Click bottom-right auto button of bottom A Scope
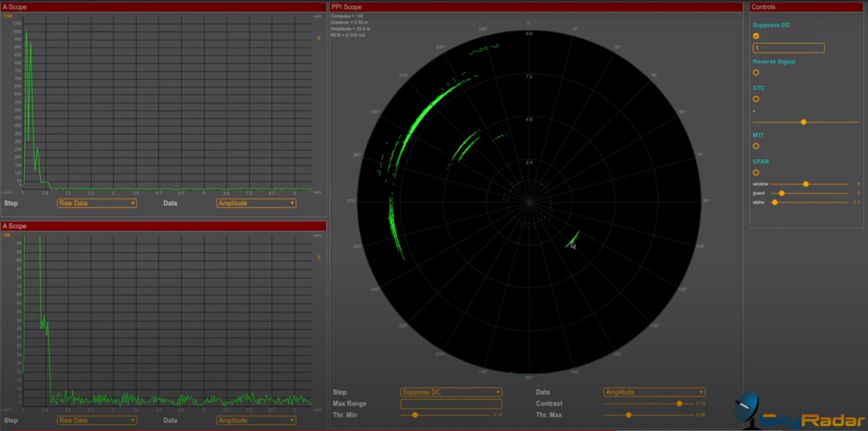 coord(318,409)
